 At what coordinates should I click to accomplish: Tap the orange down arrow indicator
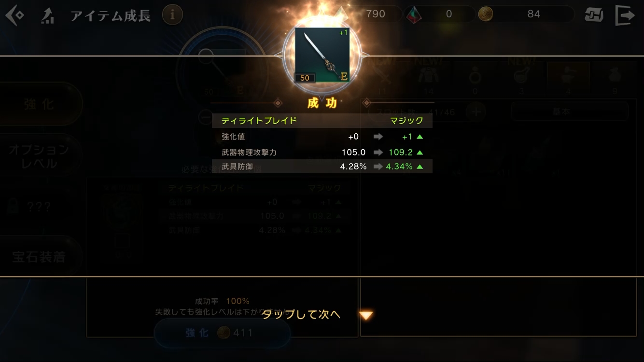coord(366,316)
